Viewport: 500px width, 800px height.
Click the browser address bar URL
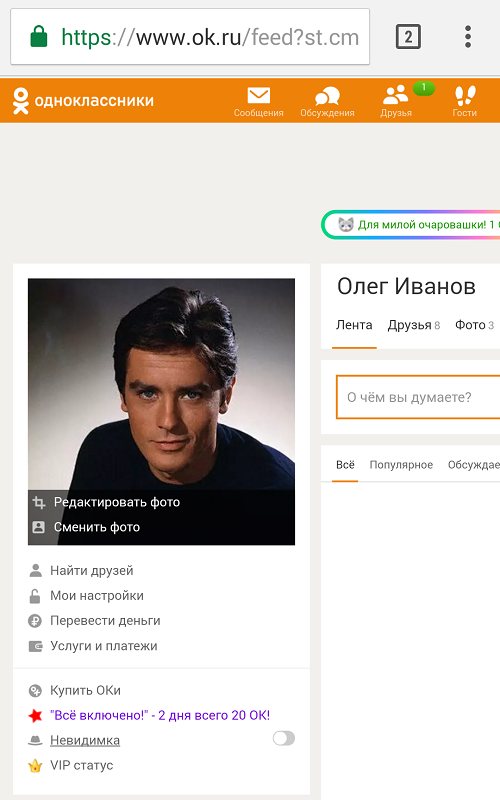210,37
